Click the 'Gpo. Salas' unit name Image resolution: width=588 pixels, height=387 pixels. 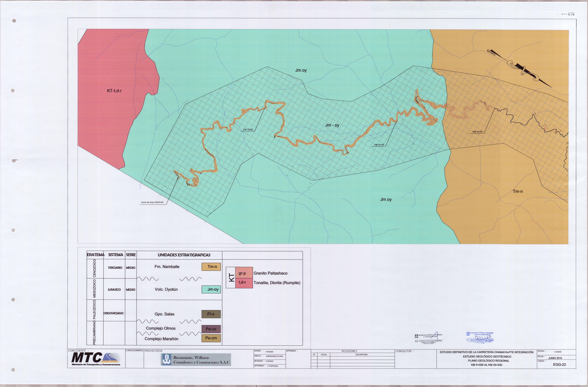165,314
